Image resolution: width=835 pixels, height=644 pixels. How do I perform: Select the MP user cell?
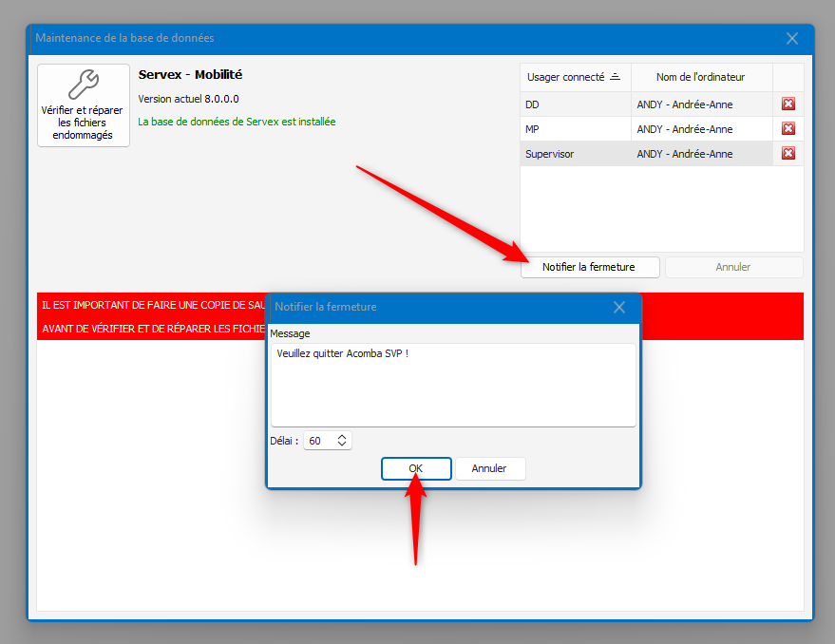[x=575, y=129]
